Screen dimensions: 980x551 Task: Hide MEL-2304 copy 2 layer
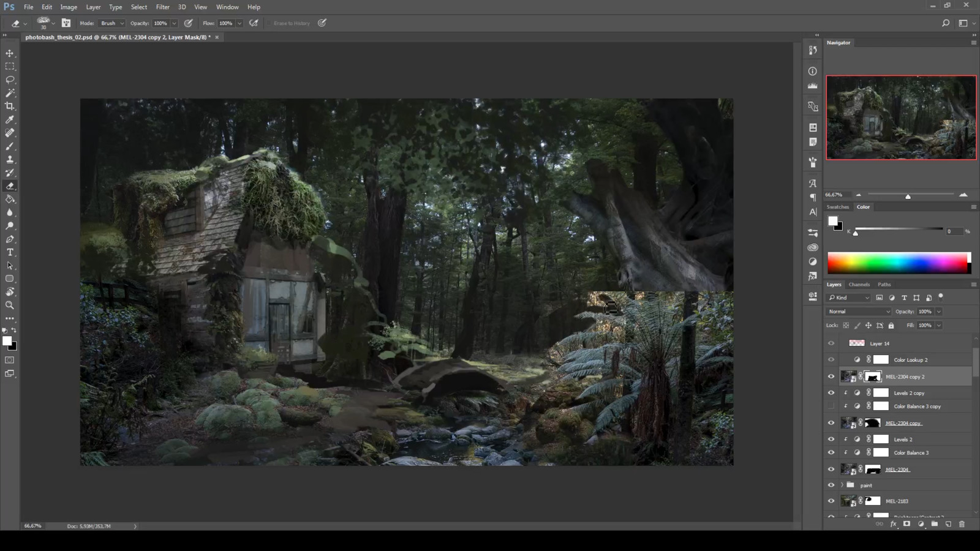831,377
